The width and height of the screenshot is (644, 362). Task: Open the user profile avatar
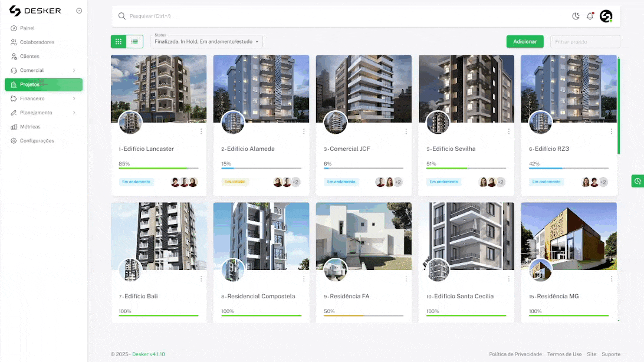(606, 16)
